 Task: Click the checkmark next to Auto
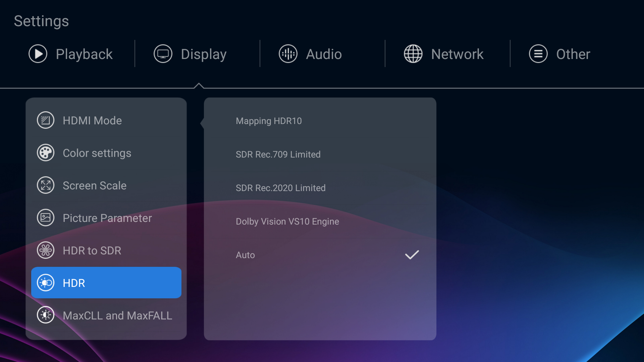coord(412,255)
